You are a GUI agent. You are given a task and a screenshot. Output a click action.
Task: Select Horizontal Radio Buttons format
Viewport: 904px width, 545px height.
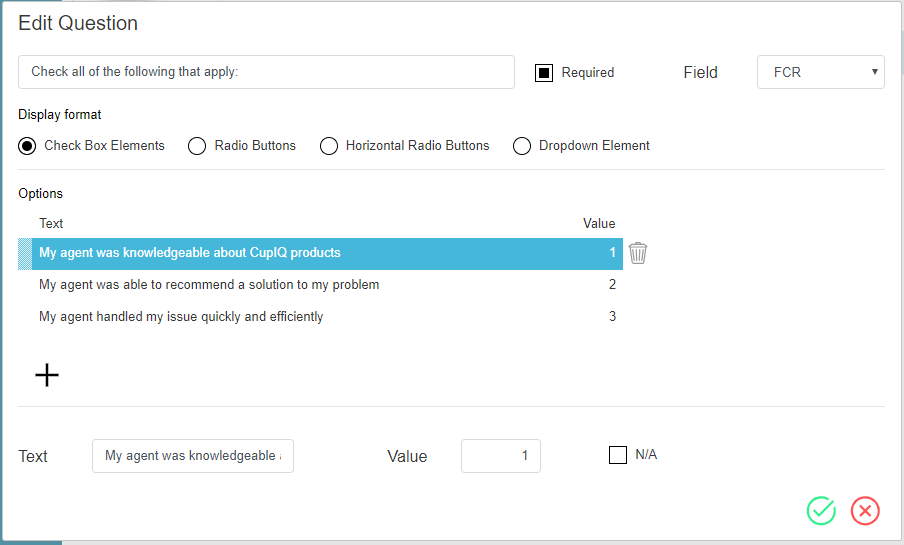(x=329, y=146)
